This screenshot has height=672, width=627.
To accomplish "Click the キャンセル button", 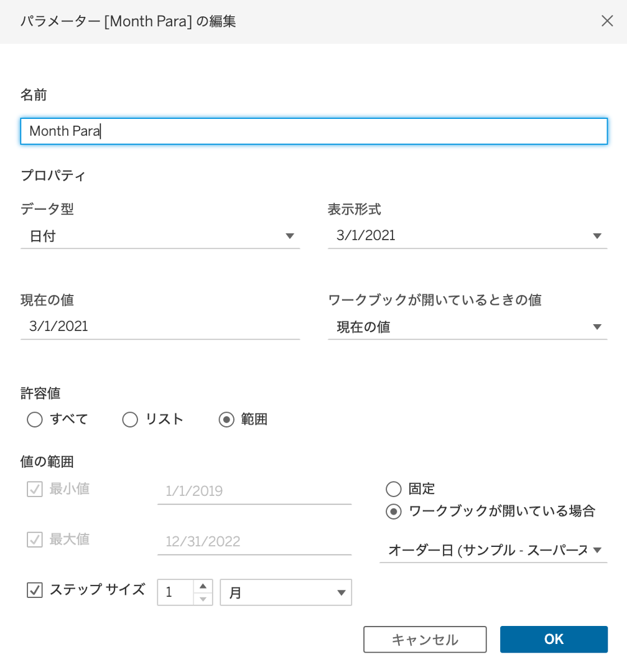I will tap(425, 639).
